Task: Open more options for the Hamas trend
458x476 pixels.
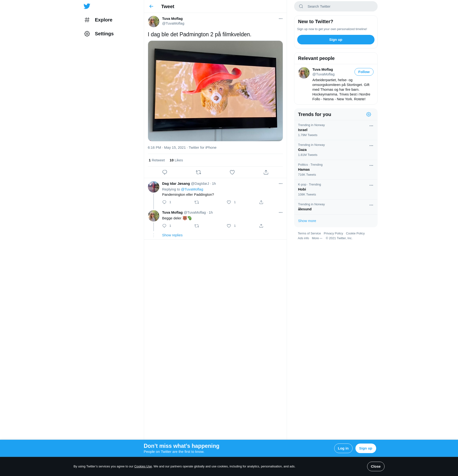Action: tap(371, 165)
